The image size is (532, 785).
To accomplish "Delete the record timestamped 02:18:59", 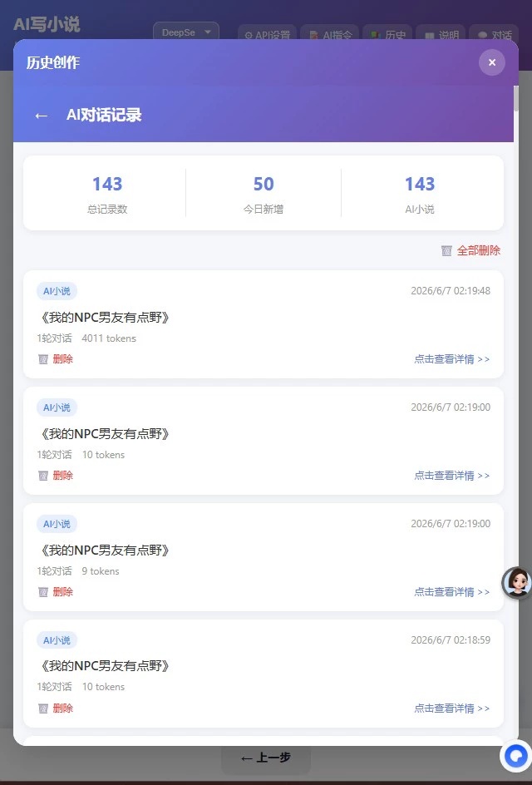I will pos(56,708).
